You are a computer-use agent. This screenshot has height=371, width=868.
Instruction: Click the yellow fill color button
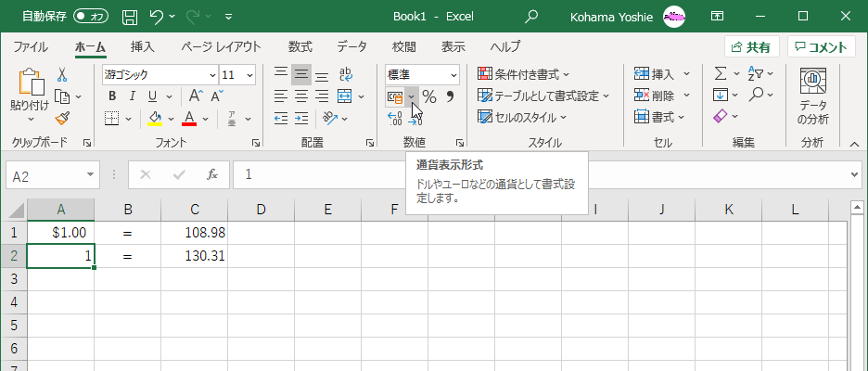(x=155, y=118)
